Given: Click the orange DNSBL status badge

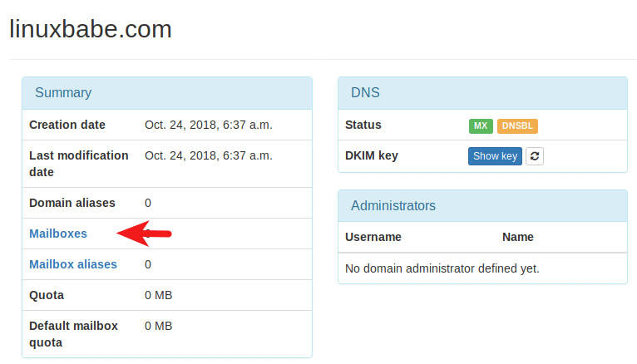Looking at the screenshot, I should point(517,126).
